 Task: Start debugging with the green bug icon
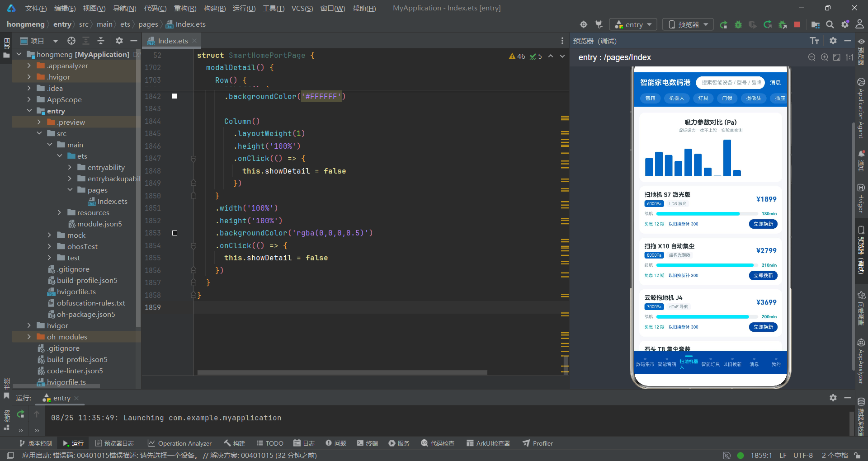click(738, 24)
